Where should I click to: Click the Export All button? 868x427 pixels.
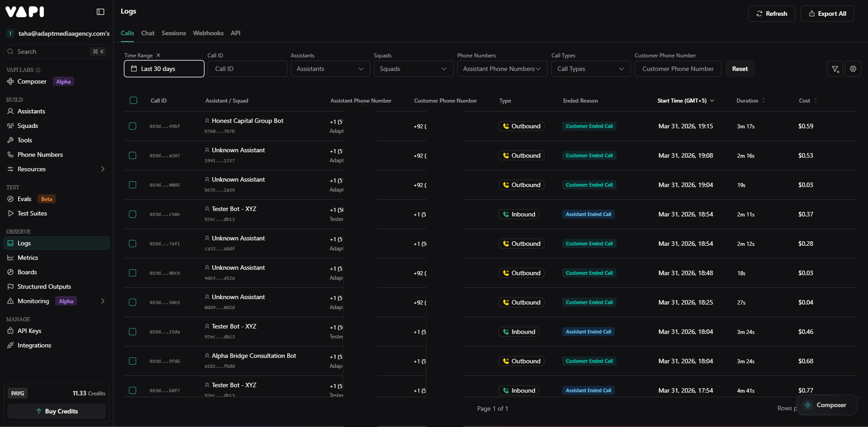point(827,14)
